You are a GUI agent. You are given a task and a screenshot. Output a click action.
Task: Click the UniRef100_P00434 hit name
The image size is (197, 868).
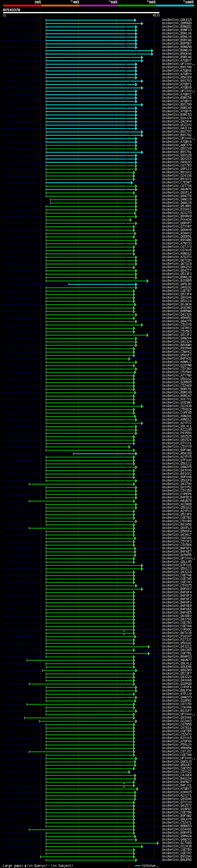pos(177,220)
